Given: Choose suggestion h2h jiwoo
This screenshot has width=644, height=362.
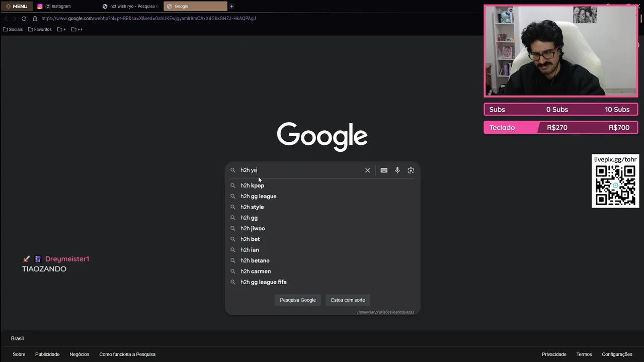Looking at the screenshot, I should pos(322,228).
